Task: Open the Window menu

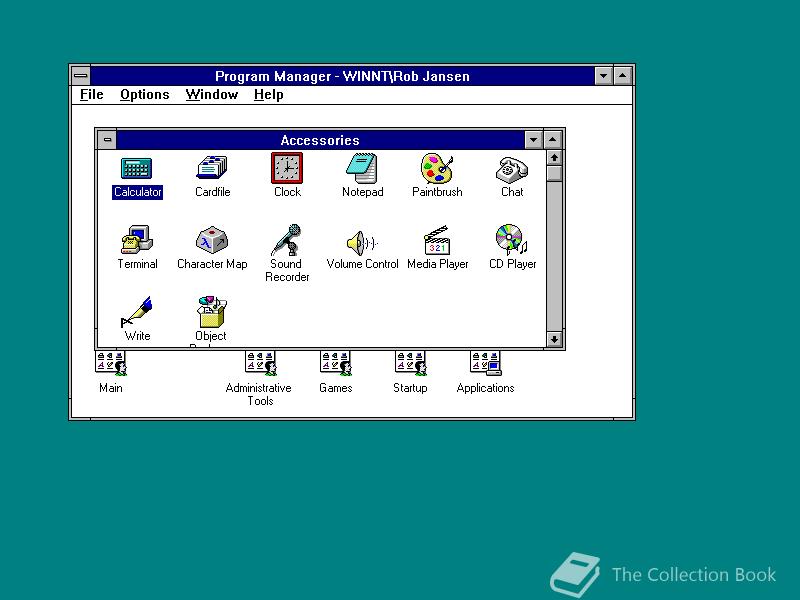Action: pos(212,95)
